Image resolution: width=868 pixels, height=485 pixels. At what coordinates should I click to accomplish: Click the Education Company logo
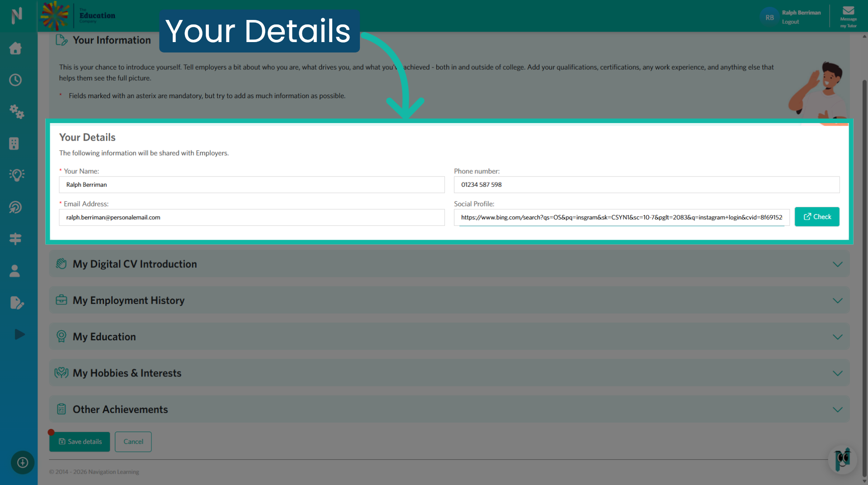point(78,15)
